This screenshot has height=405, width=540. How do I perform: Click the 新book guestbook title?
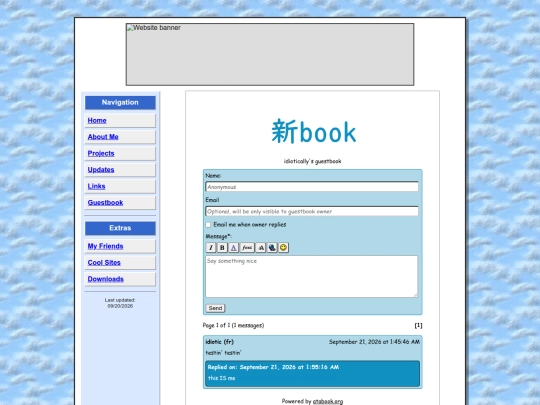tap(314, 132)
